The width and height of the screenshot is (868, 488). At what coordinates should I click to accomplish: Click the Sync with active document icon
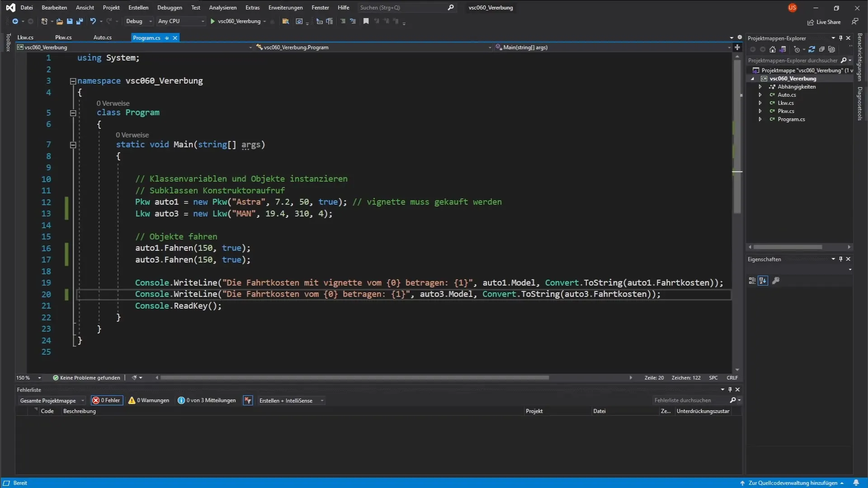click(811, 49)
